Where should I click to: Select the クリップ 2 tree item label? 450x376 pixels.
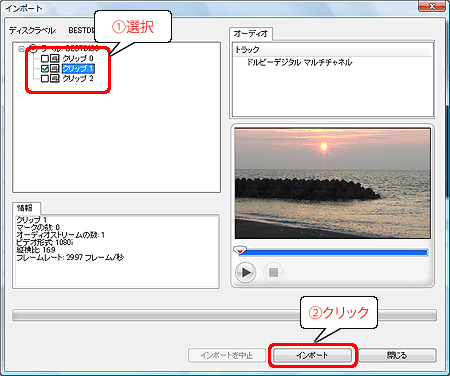point(78,79)
